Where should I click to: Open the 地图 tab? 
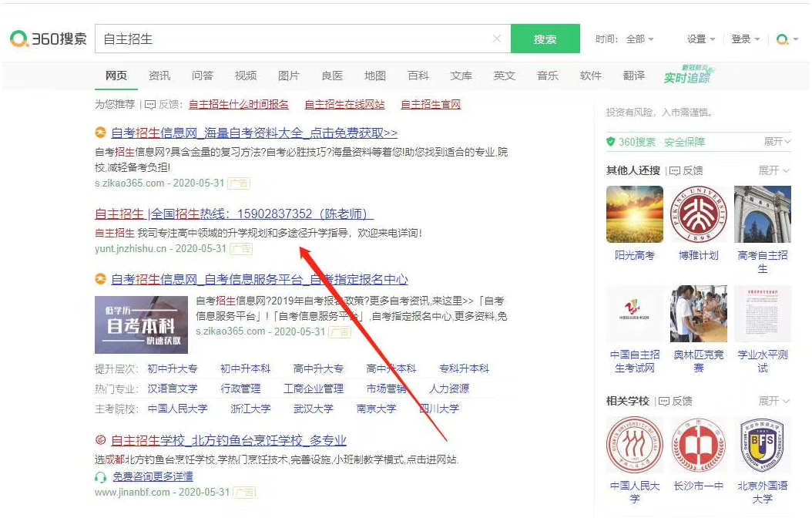(x=375, y=76)
